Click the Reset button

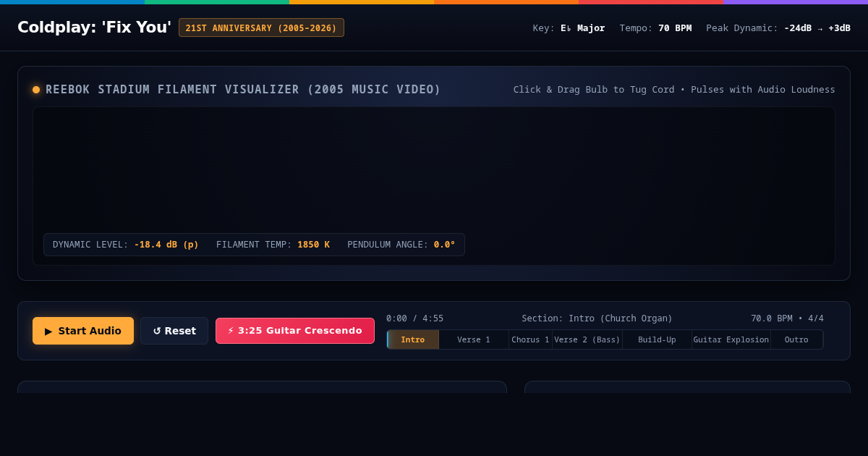point(174,331)
